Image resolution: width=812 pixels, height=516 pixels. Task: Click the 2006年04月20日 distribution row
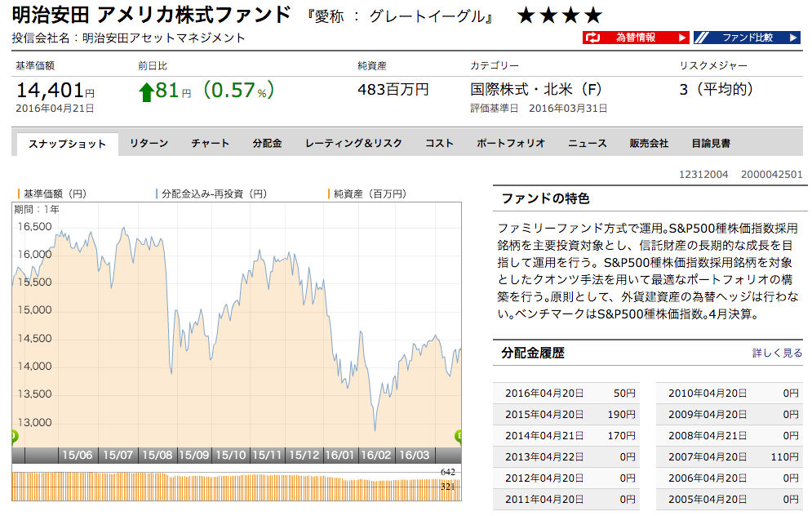click(730, 478)
